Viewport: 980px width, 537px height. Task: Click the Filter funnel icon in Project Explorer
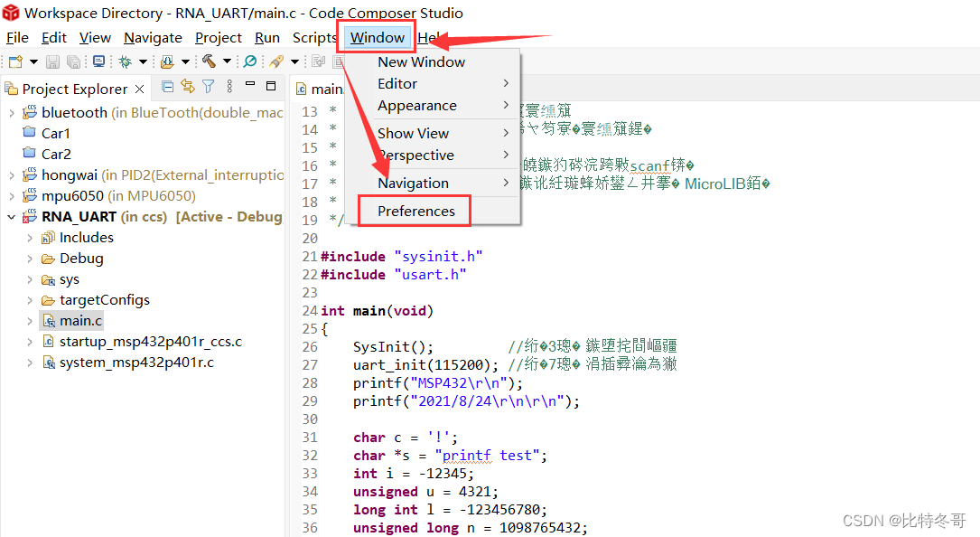coord(208,87)
